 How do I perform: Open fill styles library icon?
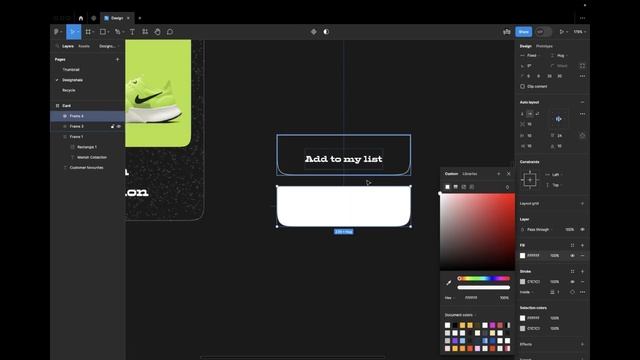[572, 245]
